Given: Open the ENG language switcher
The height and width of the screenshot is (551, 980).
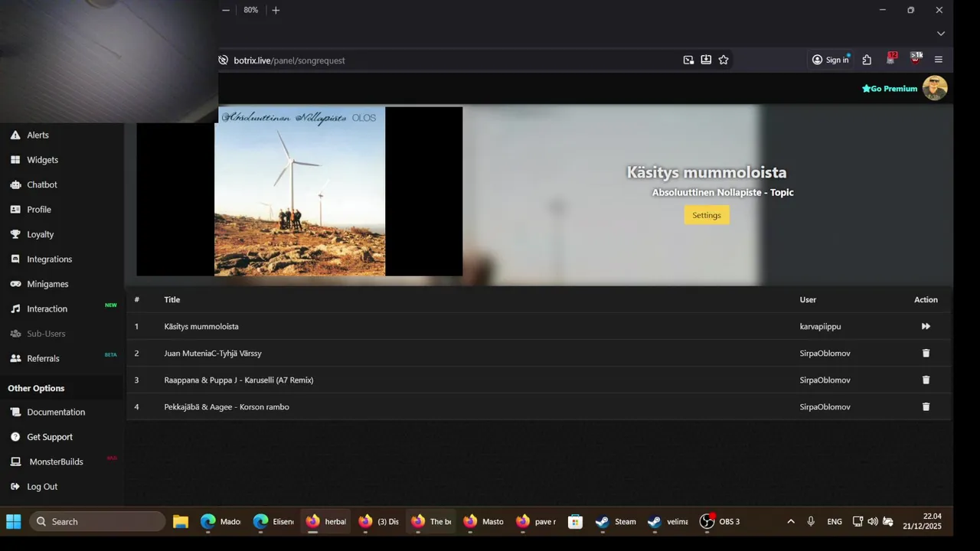Looking at the screenshot, I should pyautogui.click(x=835, y=521).
